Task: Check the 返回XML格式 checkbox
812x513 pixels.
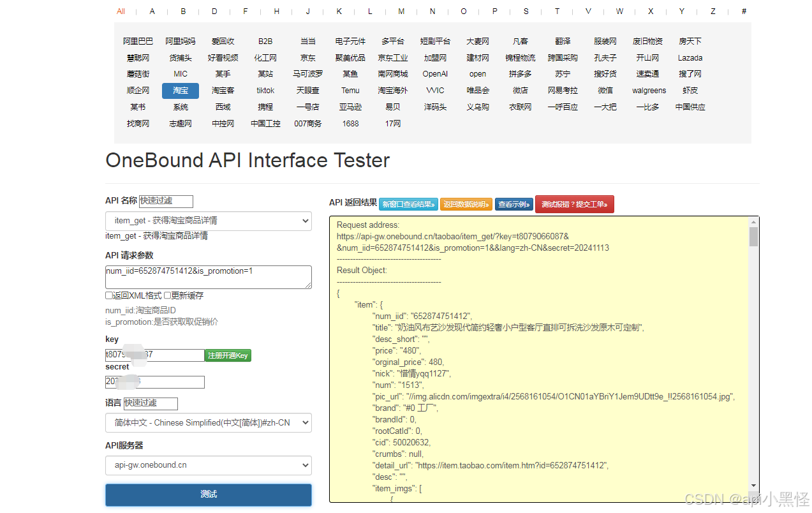Action: [x=109, y=295]
